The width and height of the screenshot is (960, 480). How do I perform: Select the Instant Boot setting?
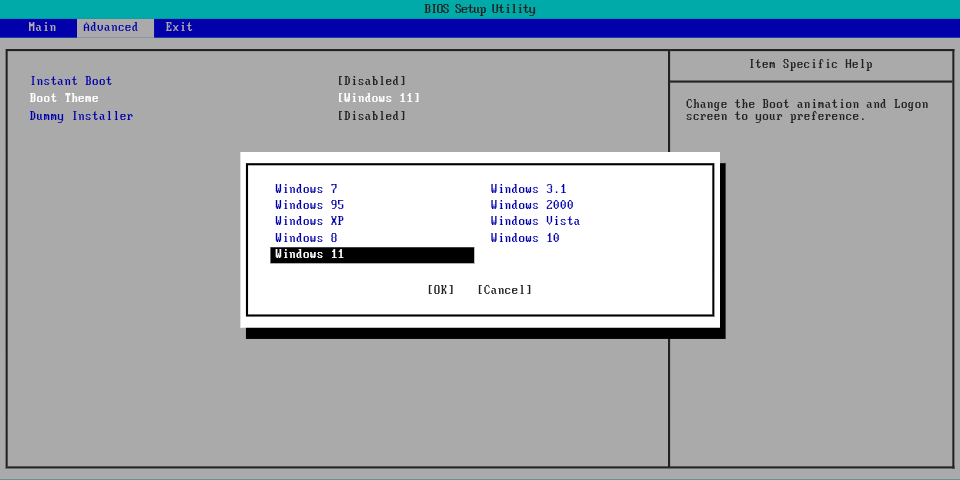tap(71, 81)
